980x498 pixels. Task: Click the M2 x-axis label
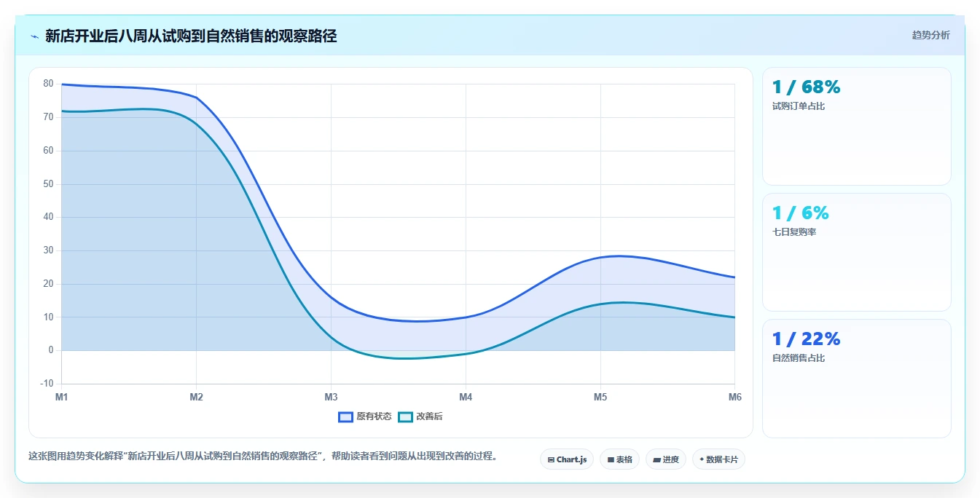click(x=196, y=397)
